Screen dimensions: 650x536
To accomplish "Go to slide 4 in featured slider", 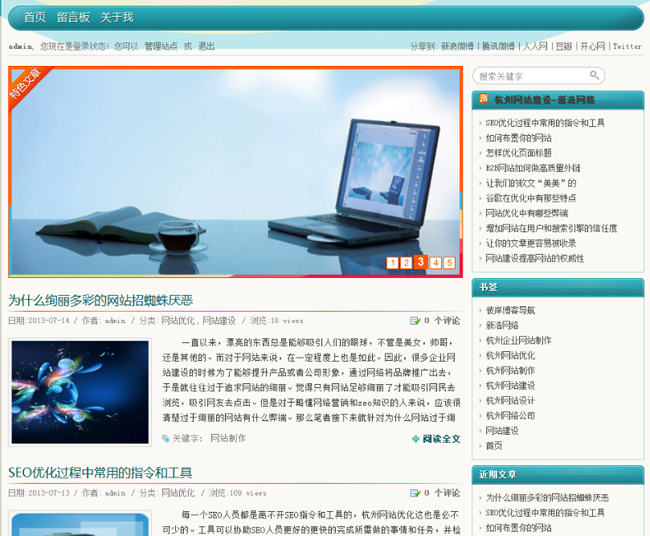I will (x=435, y=263).
